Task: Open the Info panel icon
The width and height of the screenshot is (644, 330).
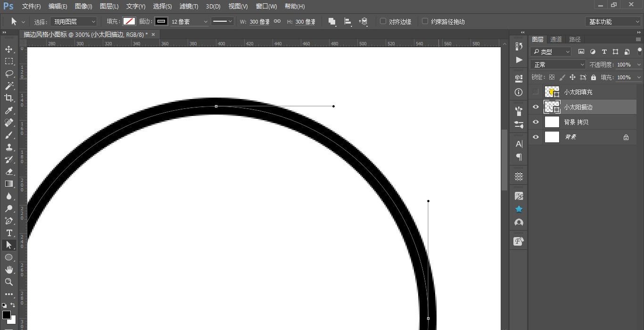Action: 519,92
